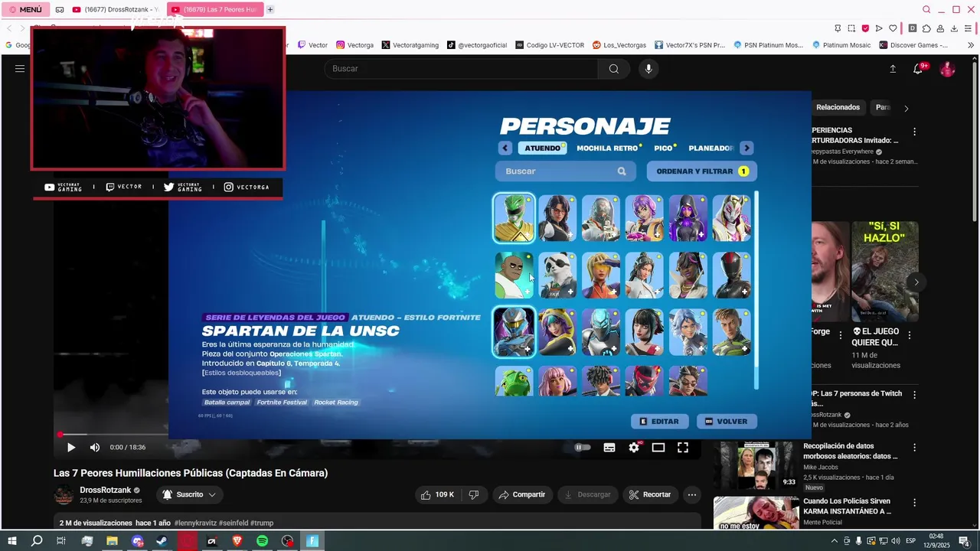
Task: Select the panda with eyepatch skin
Action: (557, 275)
